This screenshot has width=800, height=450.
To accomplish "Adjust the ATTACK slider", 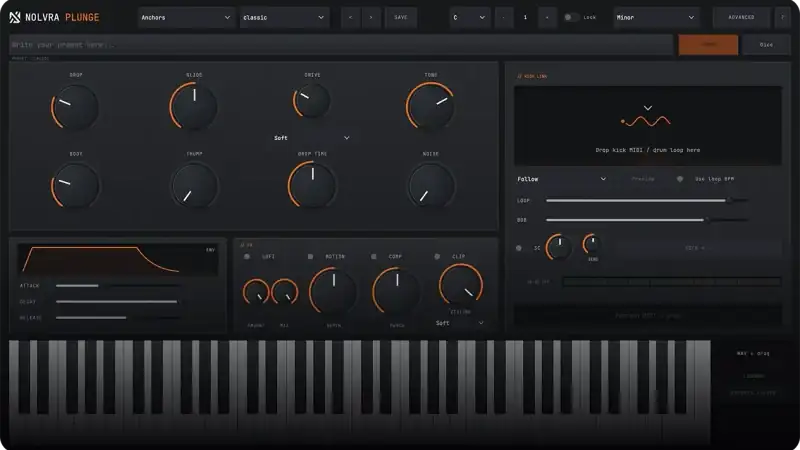I will coord(118,286).
